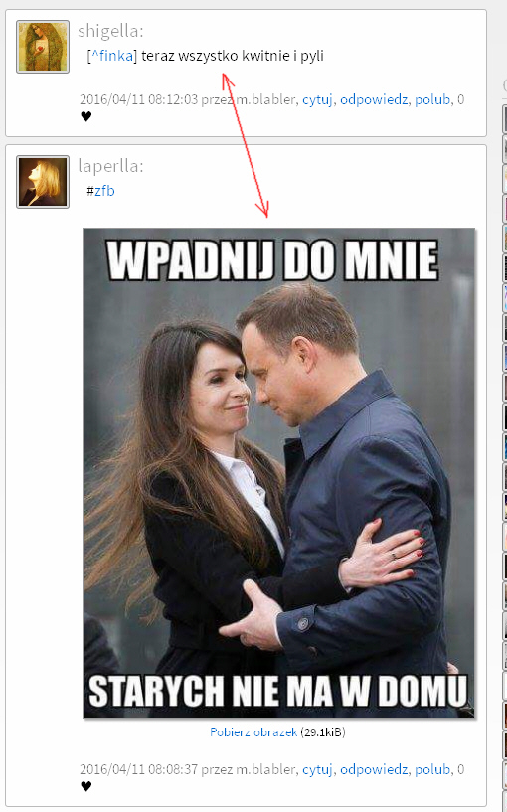Click odpowiedz on shigella's post
The image size is (507, 812).
374,99
